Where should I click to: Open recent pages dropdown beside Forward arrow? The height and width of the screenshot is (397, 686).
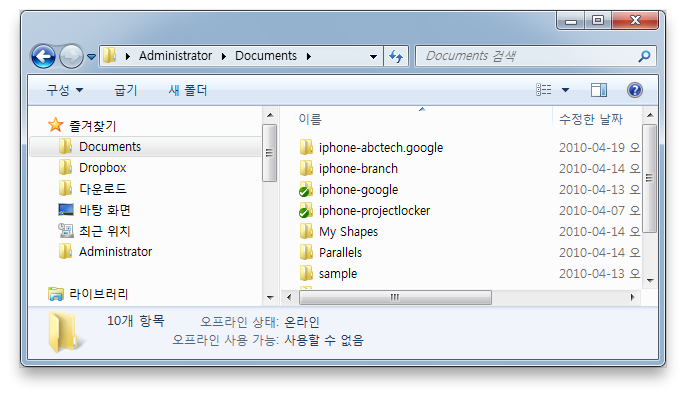click(x=91, y=56)
